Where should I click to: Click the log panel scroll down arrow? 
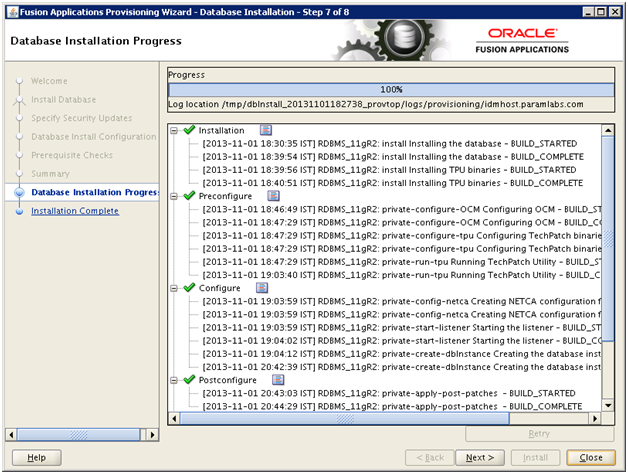pyautogui.click(x=608, y=405)
